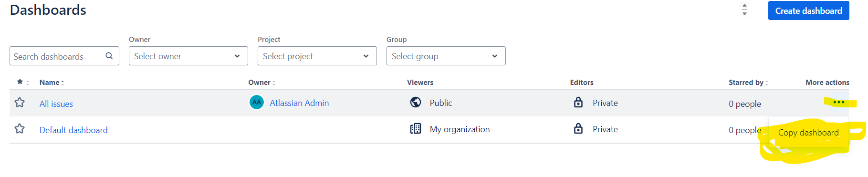The width and height of the screenshot is (868, 177).
Task: Expand the Select owner dropdown
Action: click(188, 56)
